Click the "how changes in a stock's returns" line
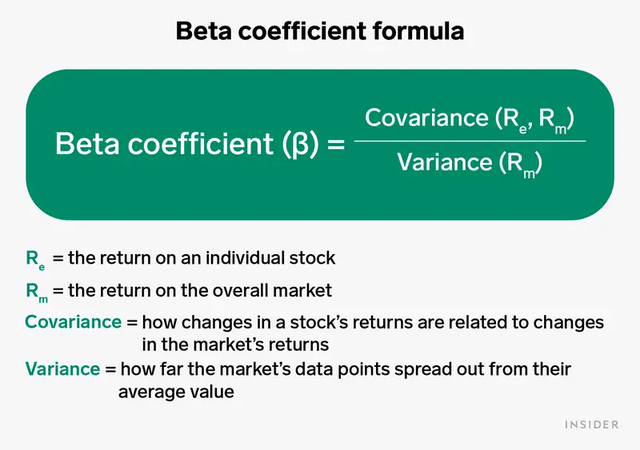Screen dimensions: 640x450 (x=372, y=323)
